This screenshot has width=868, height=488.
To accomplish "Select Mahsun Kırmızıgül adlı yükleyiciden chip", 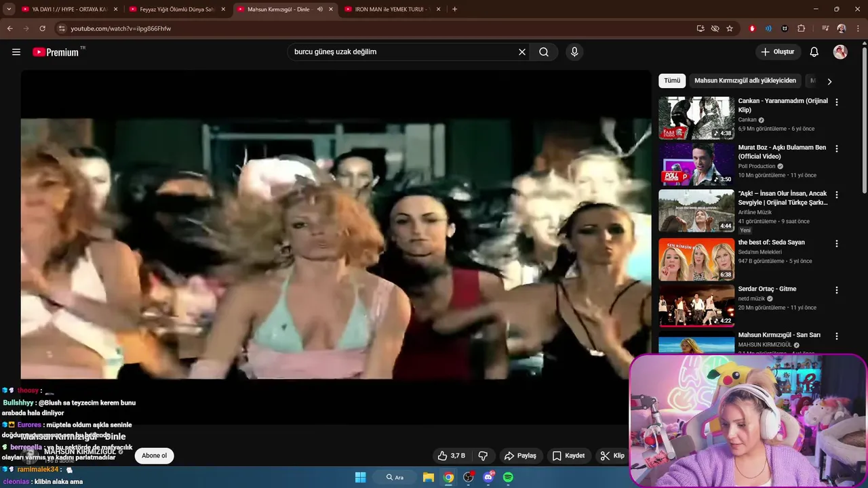I will tap(745, 81).
